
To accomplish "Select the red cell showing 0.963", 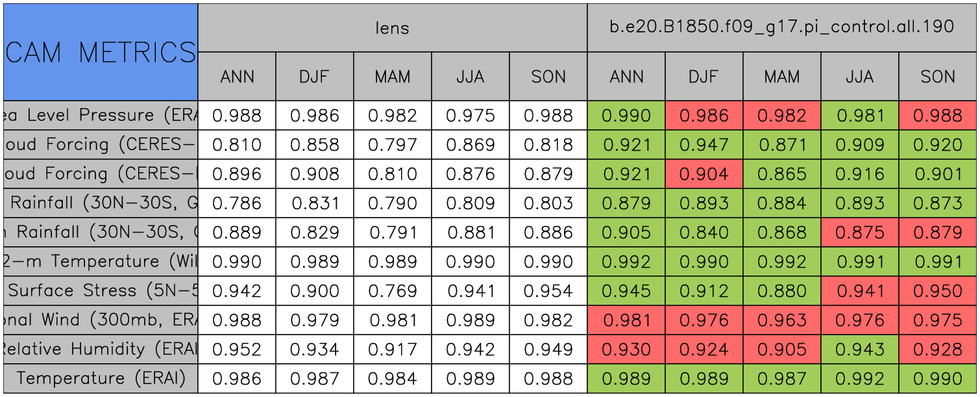I will (781, 320).
